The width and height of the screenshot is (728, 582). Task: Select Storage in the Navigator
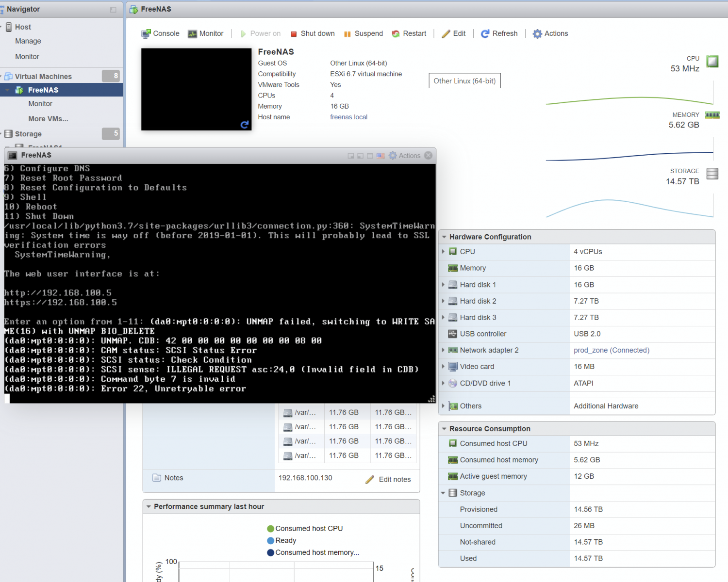pos(28,134)
